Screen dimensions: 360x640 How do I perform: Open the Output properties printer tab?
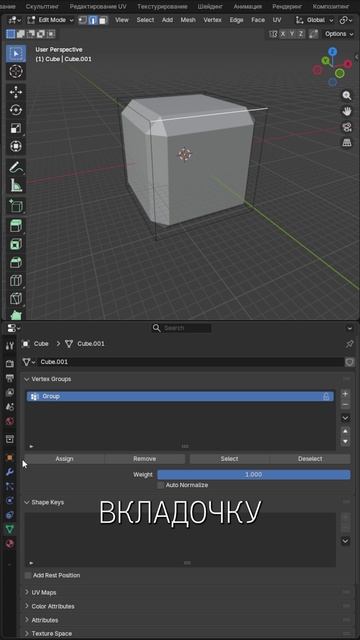pyautogui.click(x=9, y=378)
